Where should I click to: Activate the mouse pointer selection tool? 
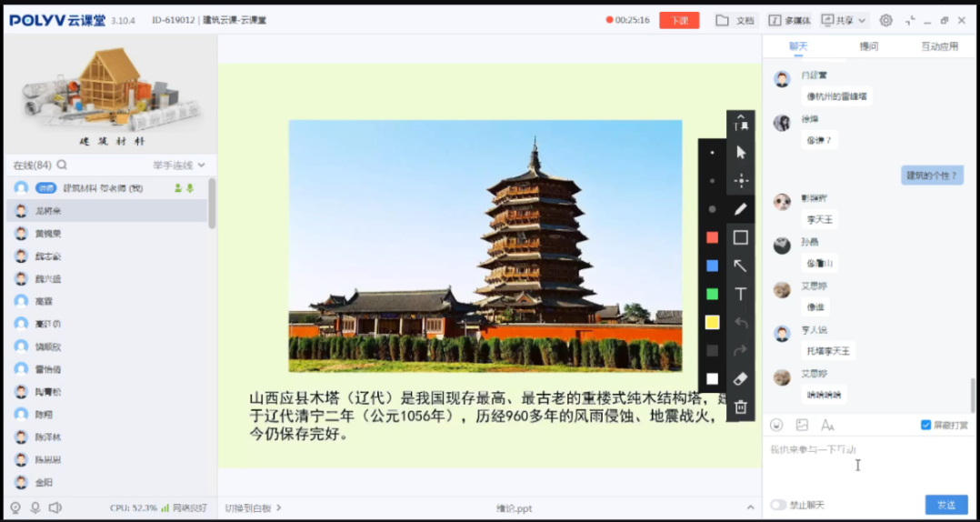coord(741,153)
